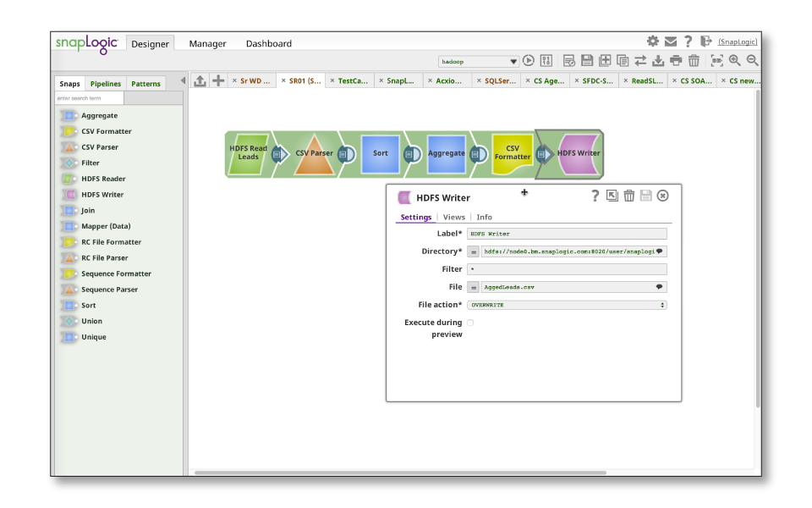Open suggestion bubble in Directory field
Image resolution: width=812 pixels, height=508 pixels.
pos(659,251)
